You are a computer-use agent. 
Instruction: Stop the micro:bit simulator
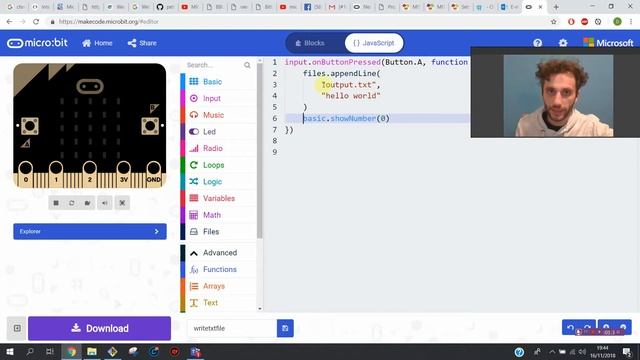point(56,203)
